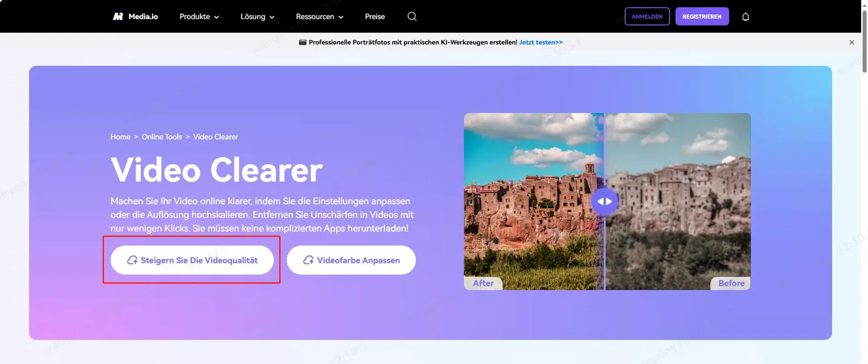This screenshot has width=868, height=364.
Task: Click 'Videofarbe Anpassen' button
Action: tap(351, 260)
